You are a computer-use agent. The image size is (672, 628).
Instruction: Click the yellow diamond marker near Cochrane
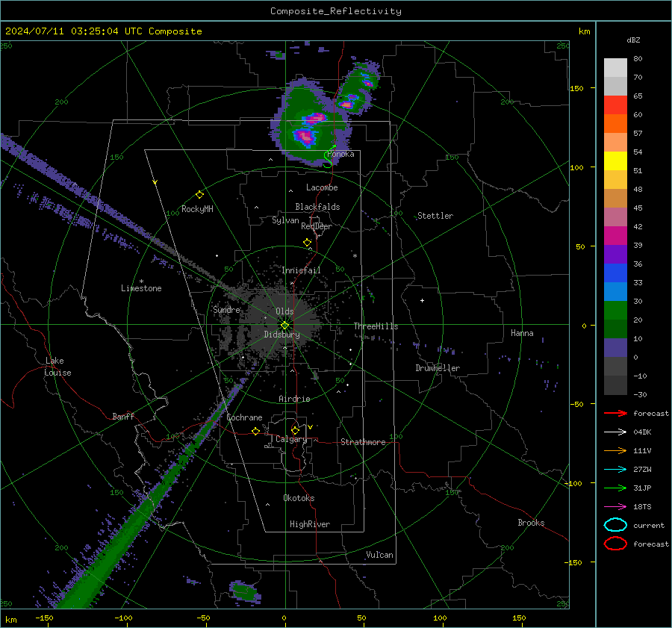coord(255,432)
